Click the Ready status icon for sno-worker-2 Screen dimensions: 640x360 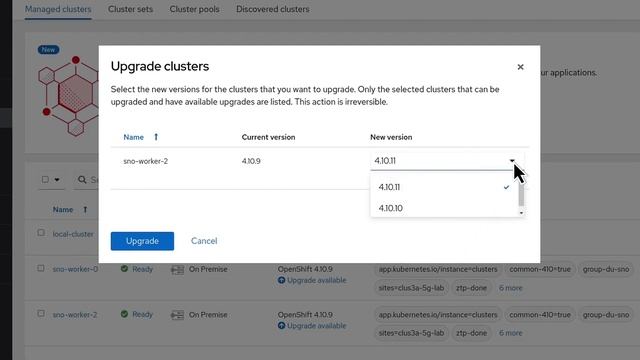coord(124,314)
